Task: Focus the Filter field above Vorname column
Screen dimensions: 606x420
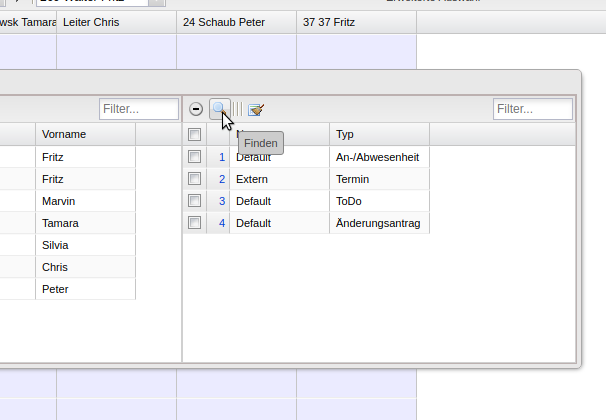Action: 138,109
